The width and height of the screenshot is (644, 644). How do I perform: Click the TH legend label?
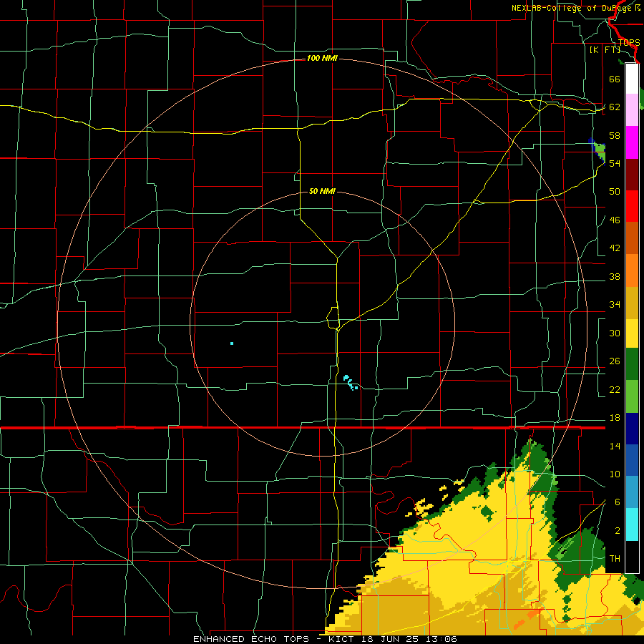click(x=615, y=559)
